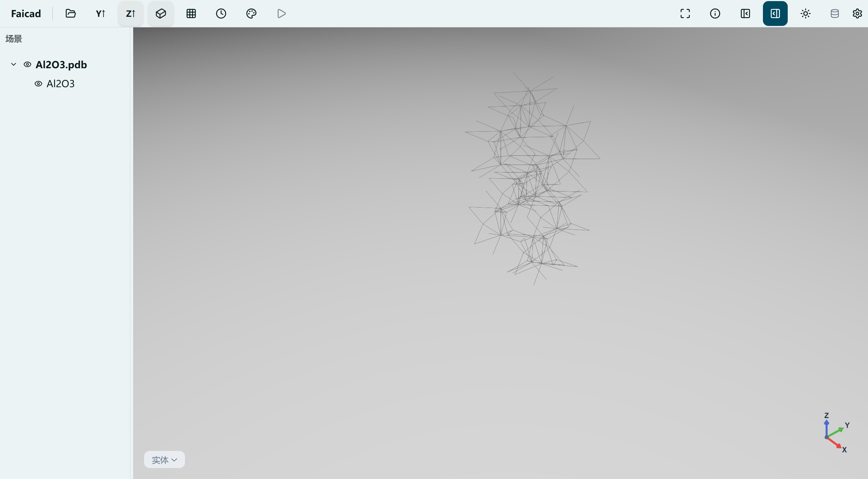Select the Al2O3 child entry
Screen dimensions: 868x479
pos(61,84)
